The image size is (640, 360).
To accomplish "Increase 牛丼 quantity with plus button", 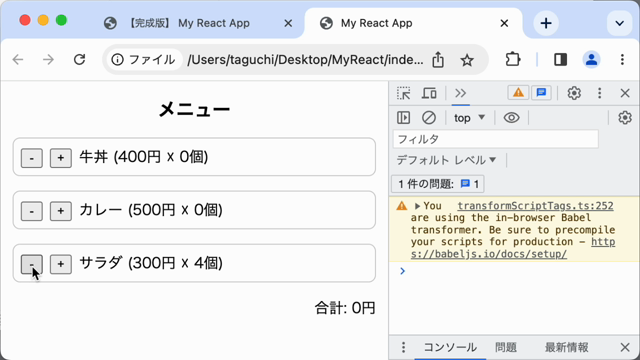I will (x=61, y=158).
